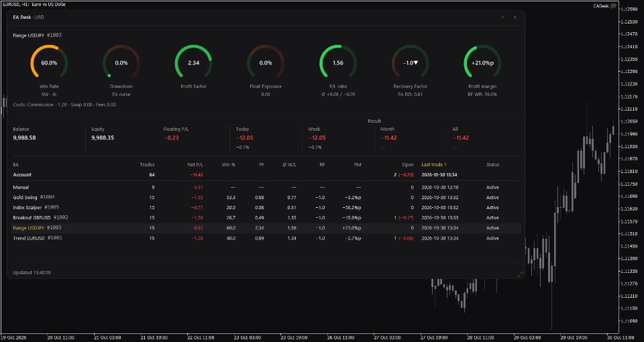Click the Updated 13:40:59 status text

pyautogui.click(x=32, y=273)
